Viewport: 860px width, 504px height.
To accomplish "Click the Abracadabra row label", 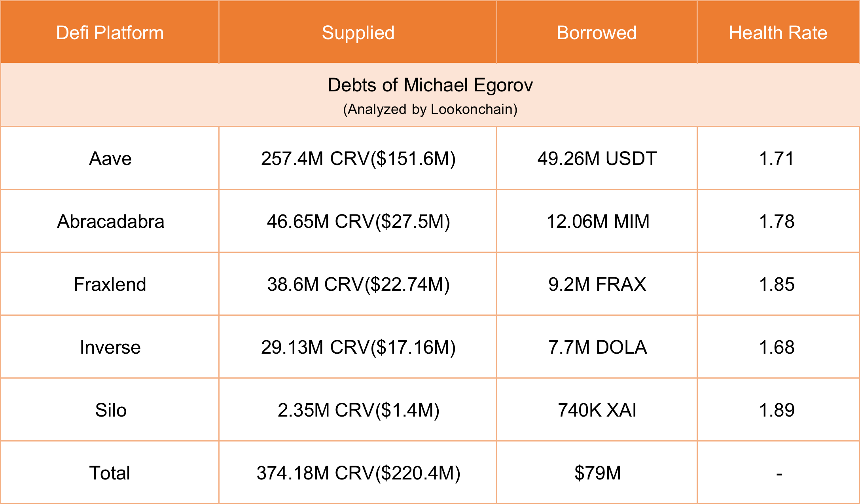I will [110, 222].
